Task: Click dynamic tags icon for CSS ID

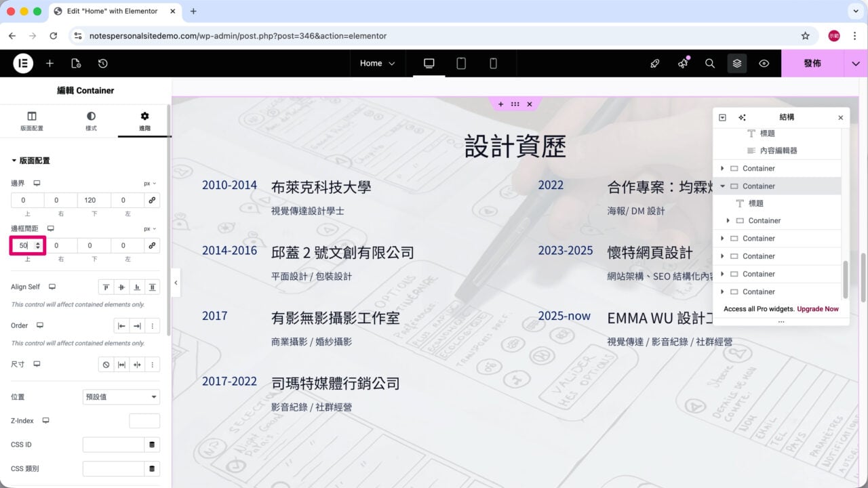Action: [x=152, y=445]
